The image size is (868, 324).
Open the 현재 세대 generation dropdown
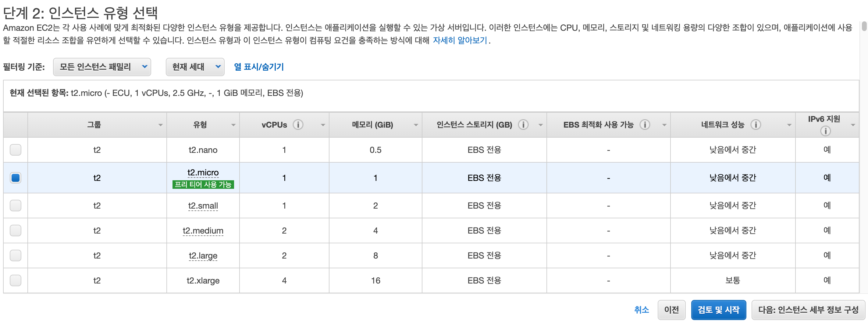(195, 67)
